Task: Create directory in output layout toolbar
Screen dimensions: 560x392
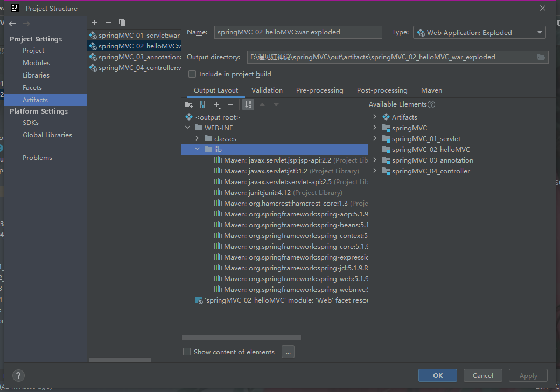Action: 188,104
